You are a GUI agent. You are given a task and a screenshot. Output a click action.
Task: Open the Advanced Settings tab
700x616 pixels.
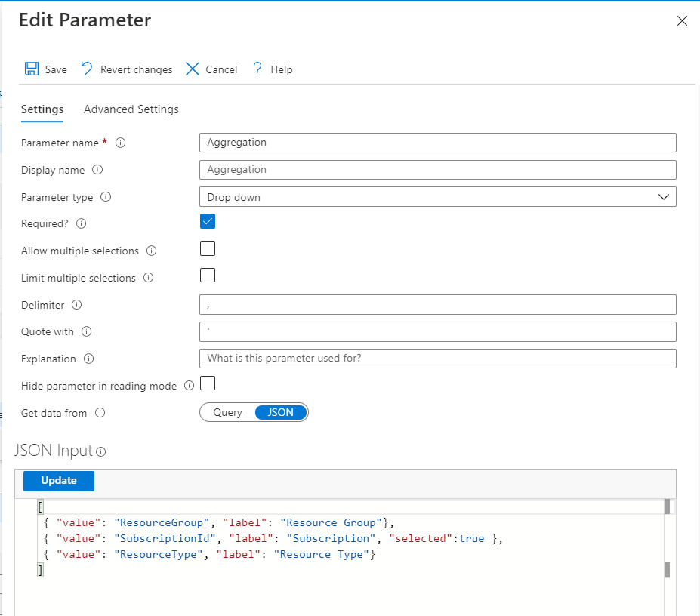(x=131, y=109)
